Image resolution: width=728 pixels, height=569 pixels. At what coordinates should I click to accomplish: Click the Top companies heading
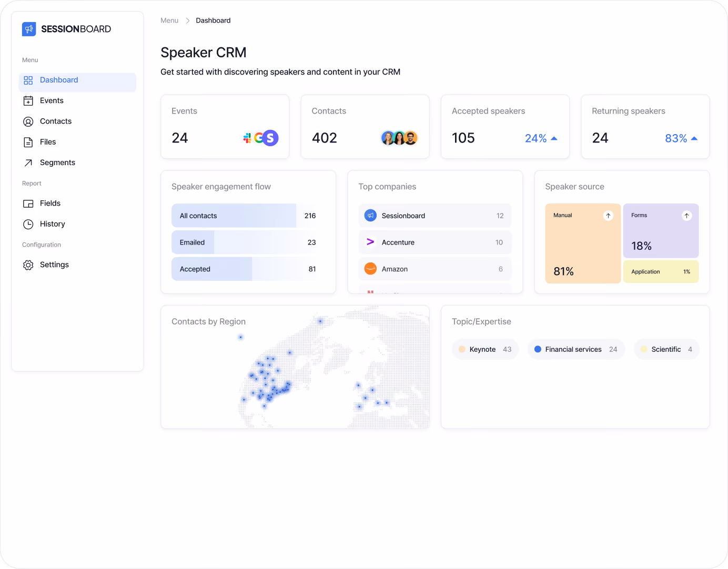point(387,187)
